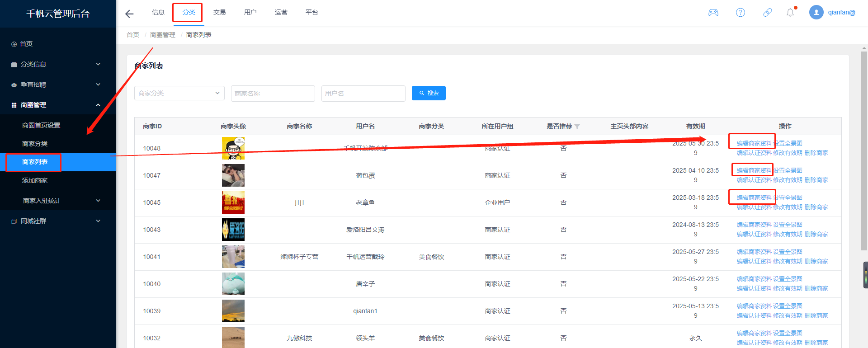Switch to the 信息 top tab

[158, 12]
